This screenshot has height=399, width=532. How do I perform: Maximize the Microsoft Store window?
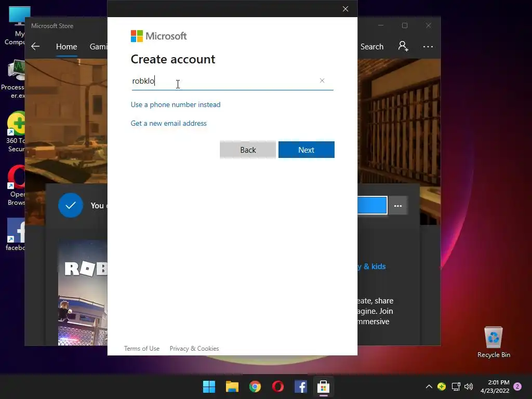click(x=404, y=25)
